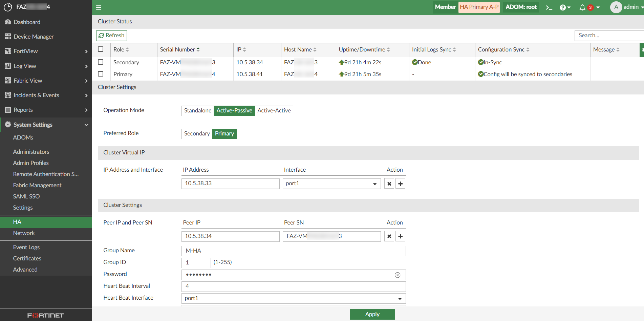The width and height of the screenshot is (644, 321).
Task: Open the Incidents & Events section
Action: point(37,95)
